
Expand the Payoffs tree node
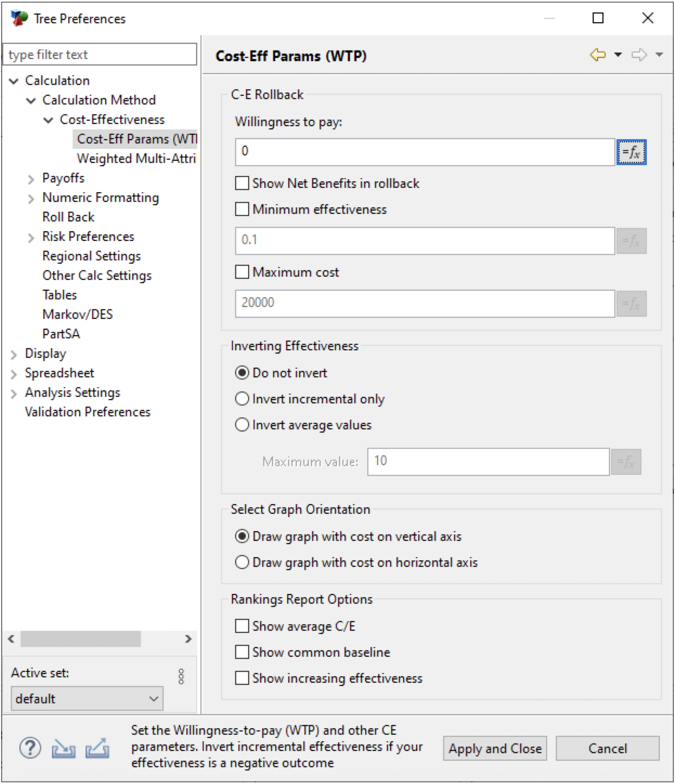pyautogui.click(x=31, y=179)
